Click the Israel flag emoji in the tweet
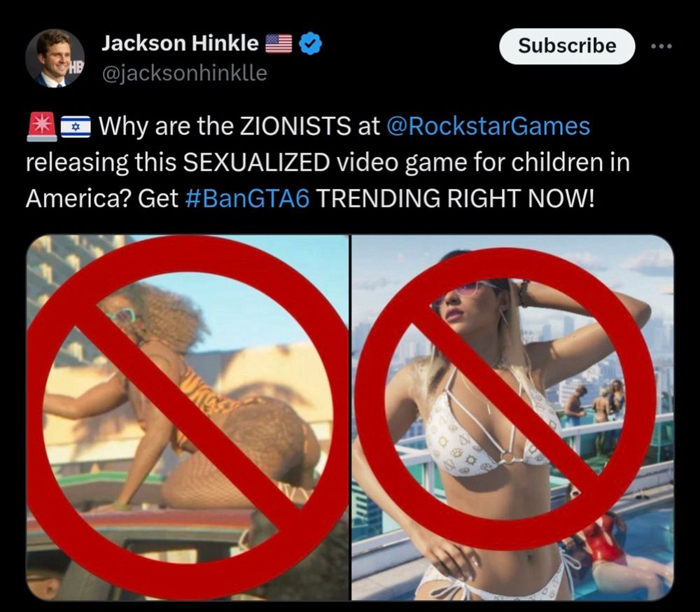Screen dimensions: 700x612 [76, 127]
